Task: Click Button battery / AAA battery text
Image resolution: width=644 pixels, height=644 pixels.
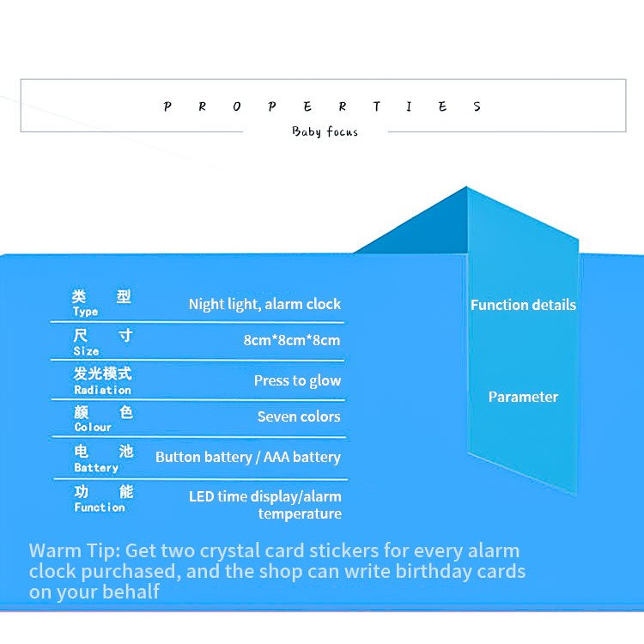Action: pos(247,457)
